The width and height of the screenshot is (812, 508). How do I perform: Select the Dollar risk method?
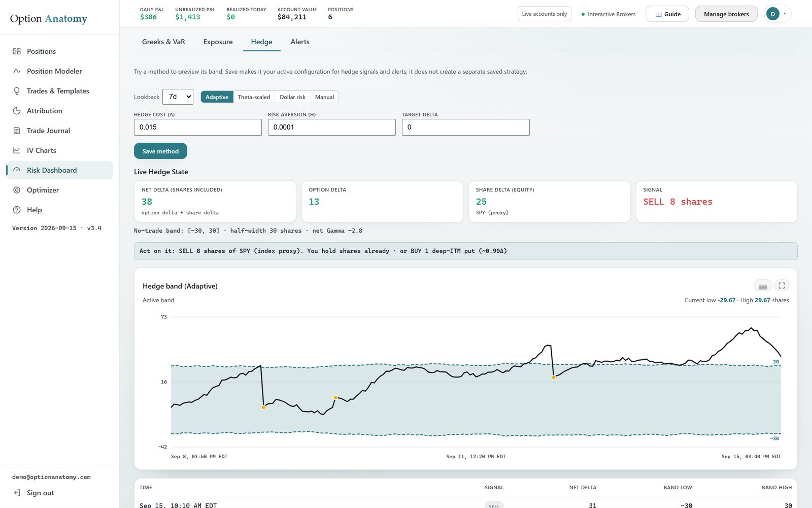pos(292,97)
